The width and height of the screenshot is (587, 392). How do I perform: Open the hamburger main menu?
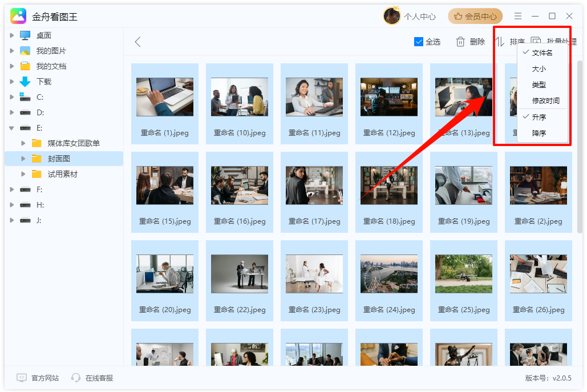tap(518, 17)
